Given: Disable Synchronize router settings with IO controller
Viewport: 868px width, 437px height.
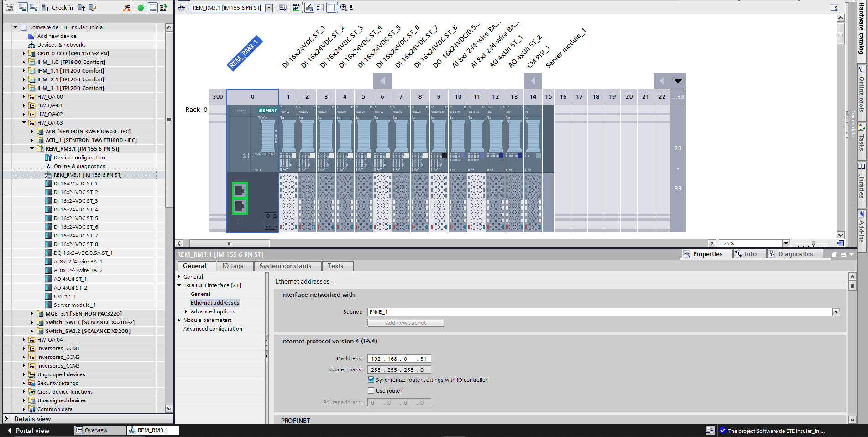Looking at the screenshot, I should (371, 380).
